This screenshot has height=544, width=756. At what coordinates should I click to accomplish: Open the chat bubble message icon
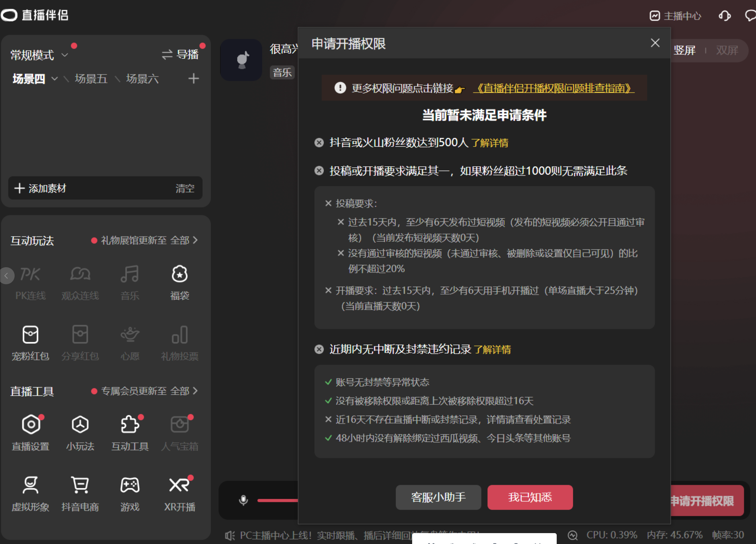click(751, 16)
